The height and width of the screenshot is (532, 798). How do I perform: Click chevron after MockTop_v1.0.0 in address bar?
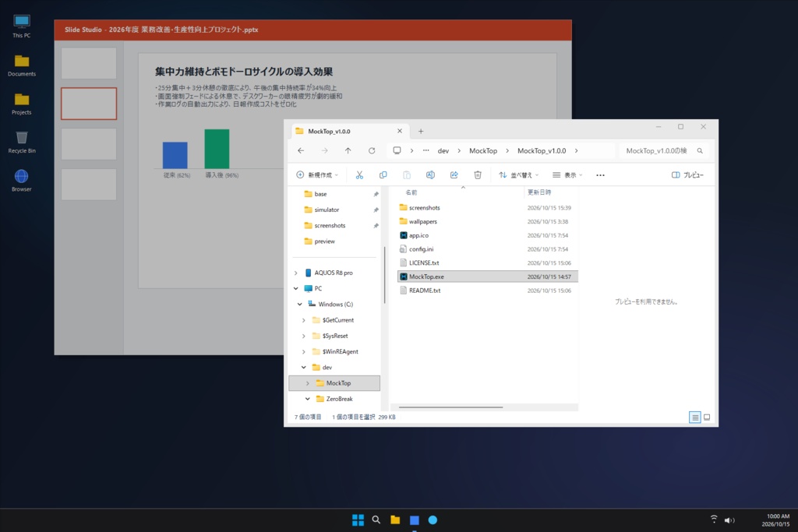coord(576,151)
